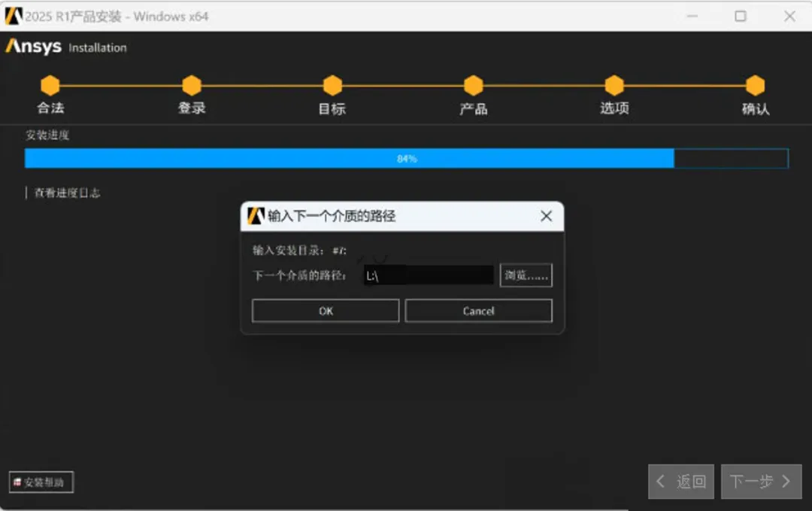Click the 安装进度 label text
812x511 pixels.
(47, 135)
